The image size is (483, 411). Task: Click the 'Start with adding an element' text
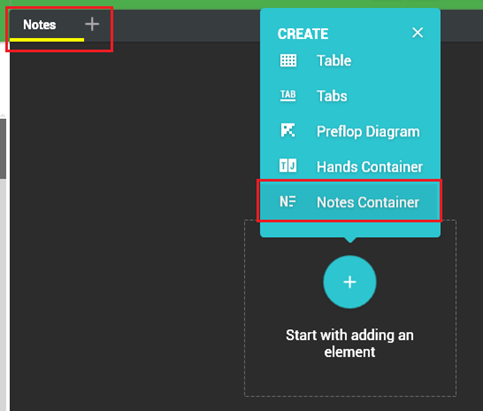click(350, 343)
